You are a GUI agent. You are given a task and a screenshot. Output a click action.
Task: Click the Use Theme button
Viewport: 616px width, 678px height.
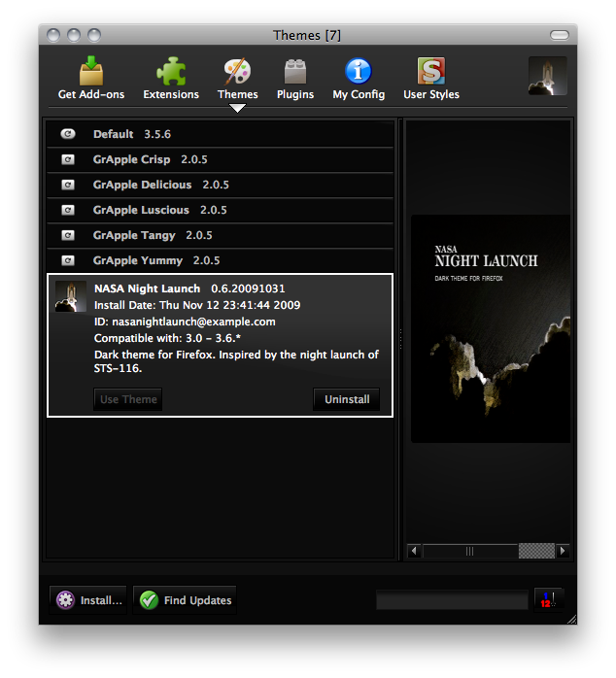pyautogui.click(x=128, y=399)
